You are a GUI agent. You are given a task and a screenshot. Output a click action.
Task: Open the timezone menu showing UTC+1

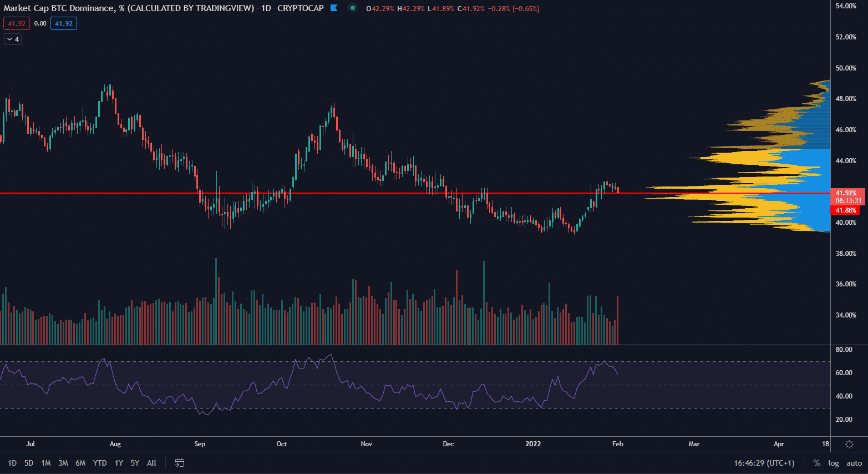click(764, 463)
